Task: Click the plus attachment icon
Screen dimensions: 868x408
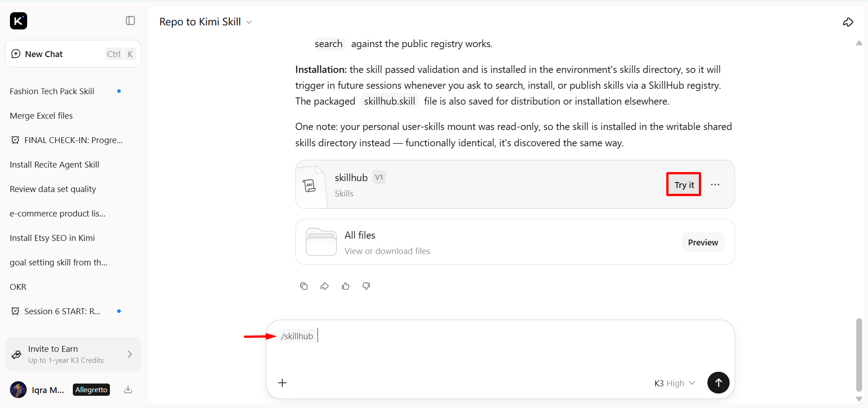Action: 282,383
